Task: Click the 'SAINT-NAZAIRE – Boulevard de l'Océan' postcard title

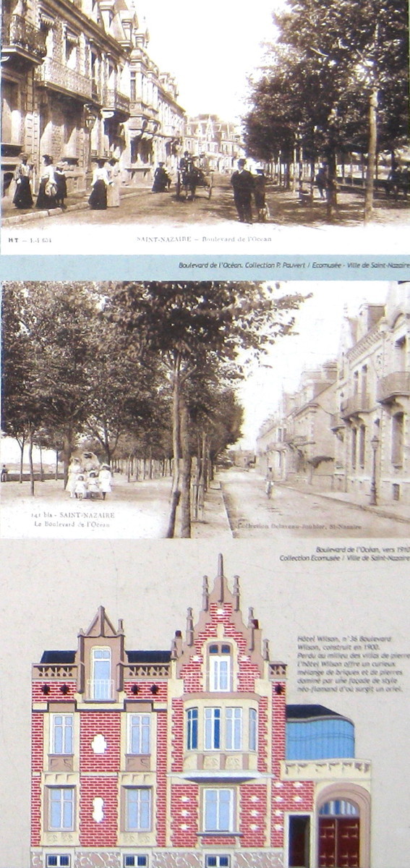Action: coord(204,239)
